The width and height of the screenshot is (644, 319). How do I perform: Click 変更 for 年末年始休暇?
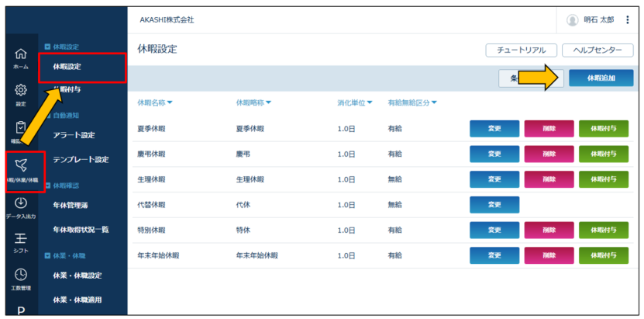(x=494, y=255)
